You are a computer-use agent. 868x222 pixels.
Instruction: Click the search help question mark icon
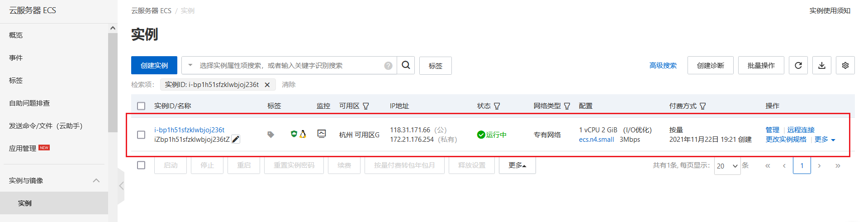[x=388, y=66]
